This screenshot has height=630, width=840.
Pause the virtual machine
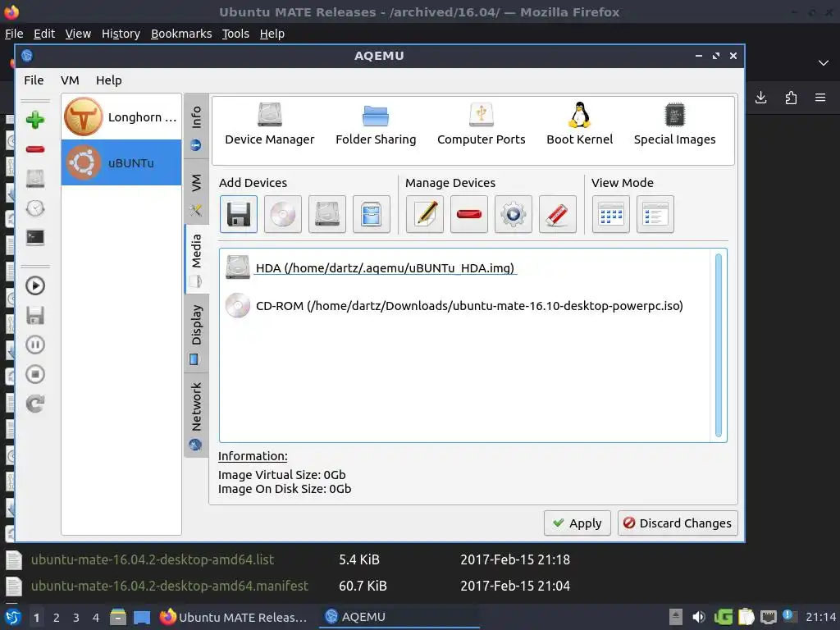(35, 345)
